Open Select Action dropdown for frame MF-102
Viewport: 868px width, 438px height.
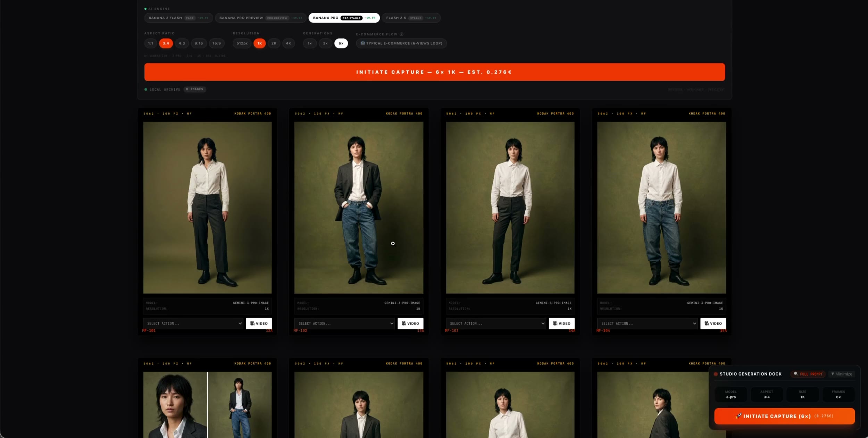click(x=344, y=323)
